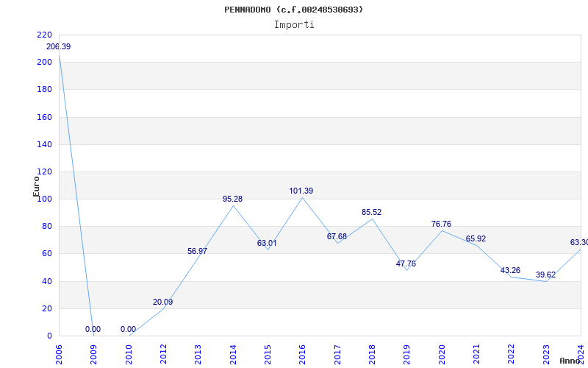Click y-axis tick label 200
588x368 pixels.
(44, 63)
